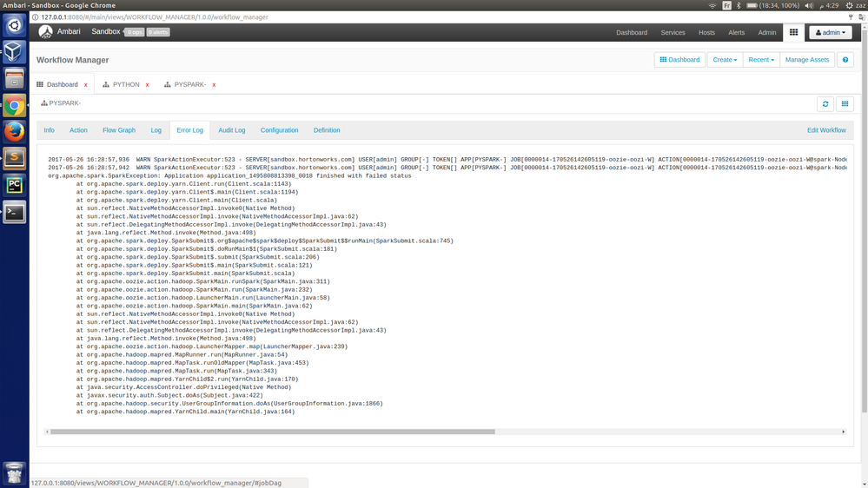The image size is (868, 488).
Task: Switch to the Log tab
Action: (x=156, y=130)
